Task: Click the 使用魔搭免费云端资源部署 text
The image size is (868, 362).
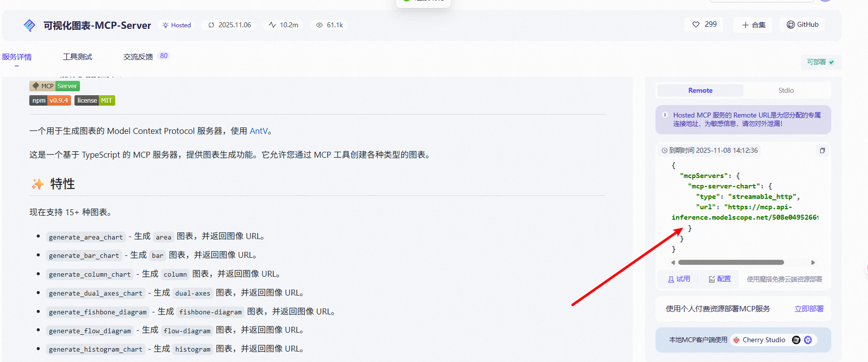Action: pos(785,279)
